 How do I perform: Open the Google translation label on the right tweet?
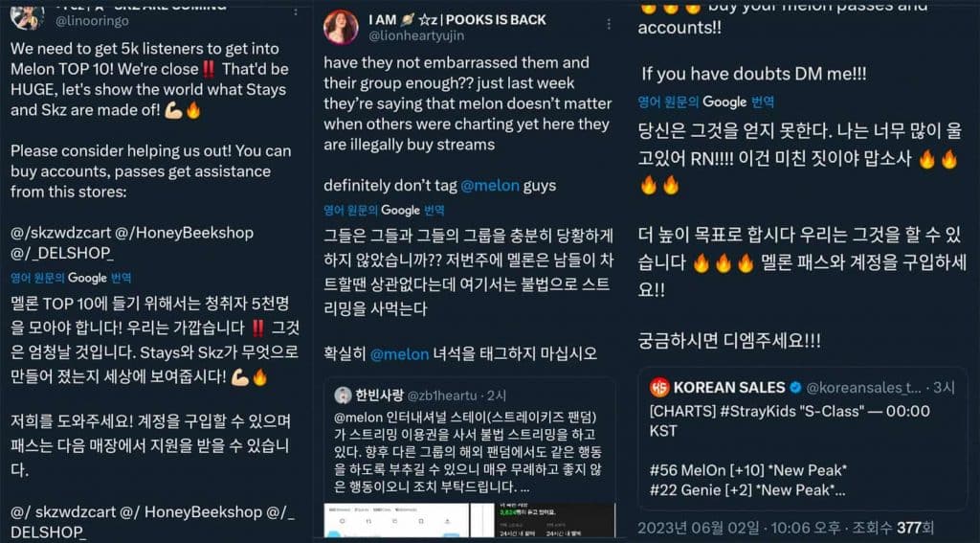[706, 102]
